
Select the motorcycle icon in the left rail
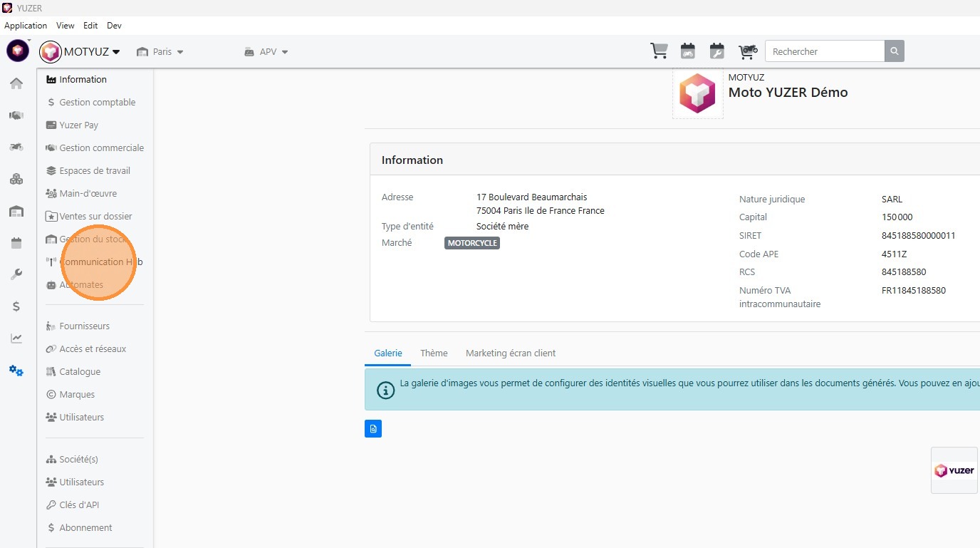(16, 147)
